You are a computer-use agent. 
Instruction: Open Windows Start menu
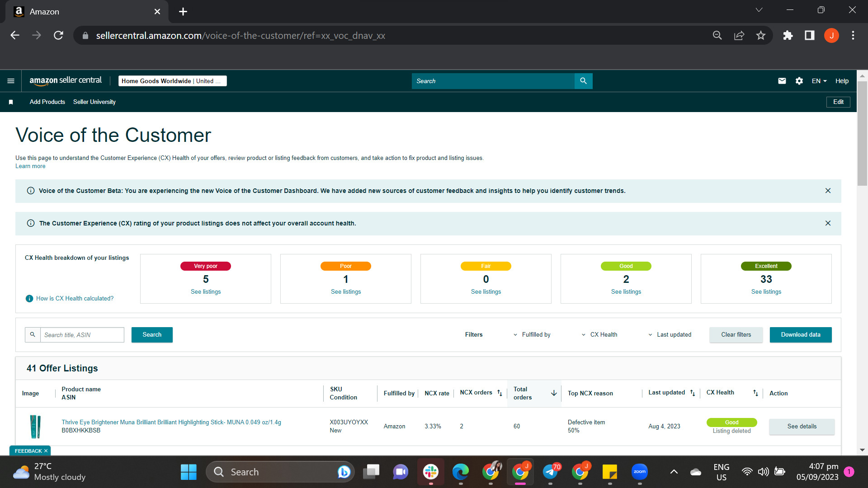coord(189,472)
